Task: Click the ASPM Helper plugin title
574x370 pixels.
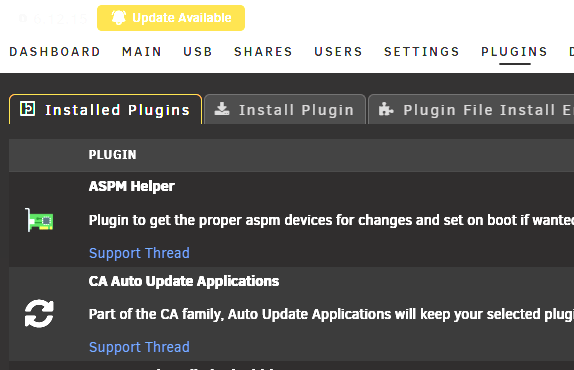Action: (x=132, y=186)
